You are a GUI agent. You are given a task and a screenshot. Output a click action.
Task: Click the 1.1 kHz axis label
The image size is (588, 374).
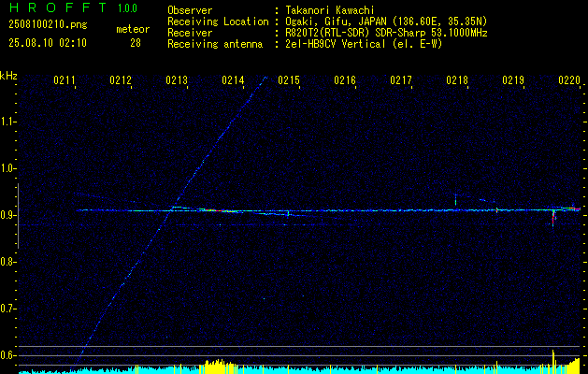(x=7, y=122)
